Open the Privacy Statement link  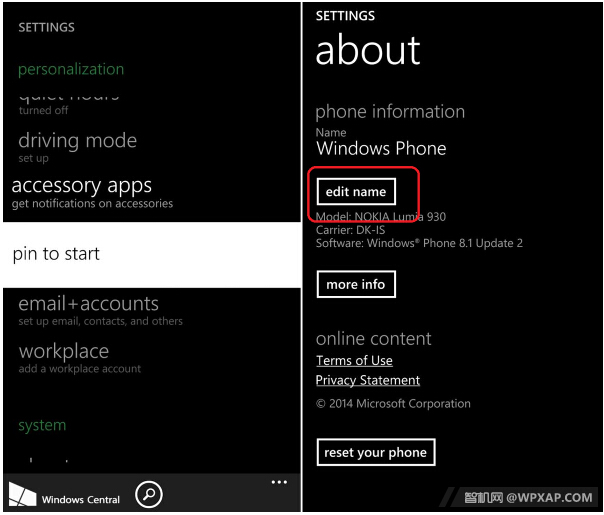tap(367, 381)
